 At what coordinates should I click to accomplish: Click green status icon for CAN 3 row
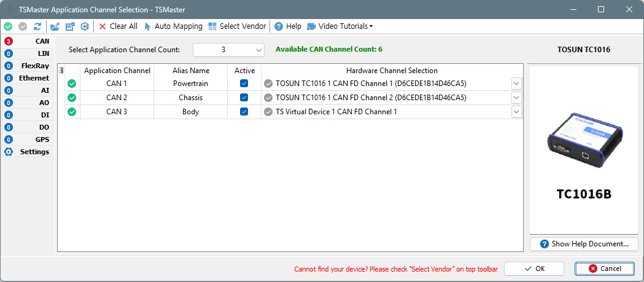pyautogui.click(x=72, y=112)
